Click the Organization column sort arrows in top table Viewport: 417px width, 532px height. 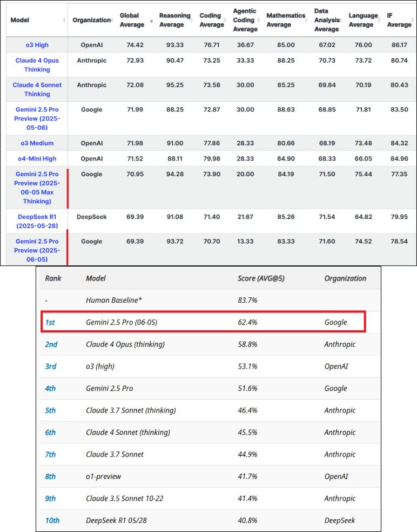pos(112,21)
